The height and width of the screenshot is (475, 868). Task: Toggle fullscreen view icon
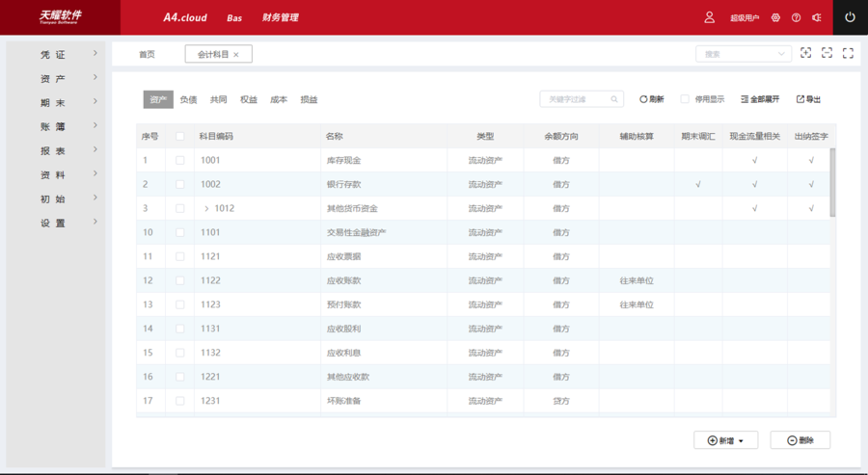pyautogui.click(x=848, y=54)
